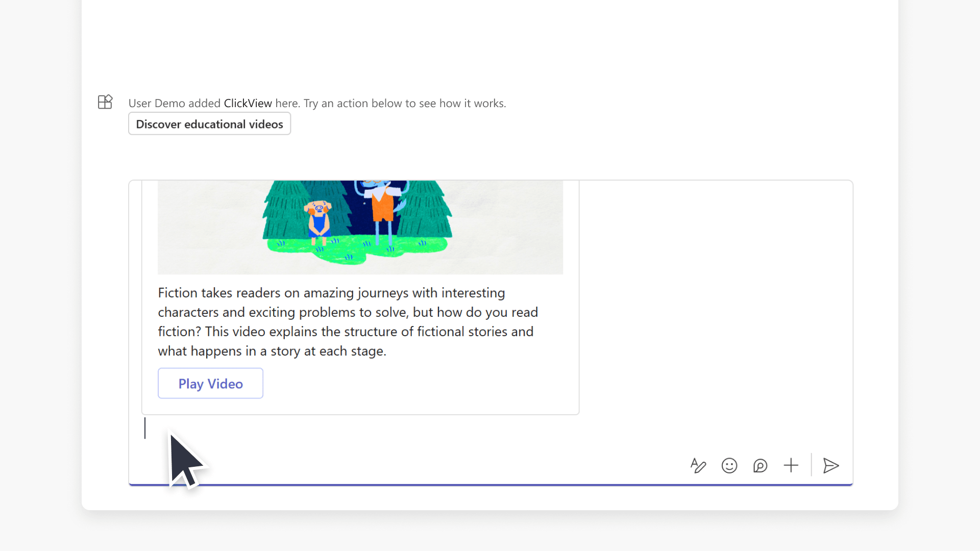The image size is (980, 551).
Task: Select the User Demo system message text
Action: coord(316,103)
